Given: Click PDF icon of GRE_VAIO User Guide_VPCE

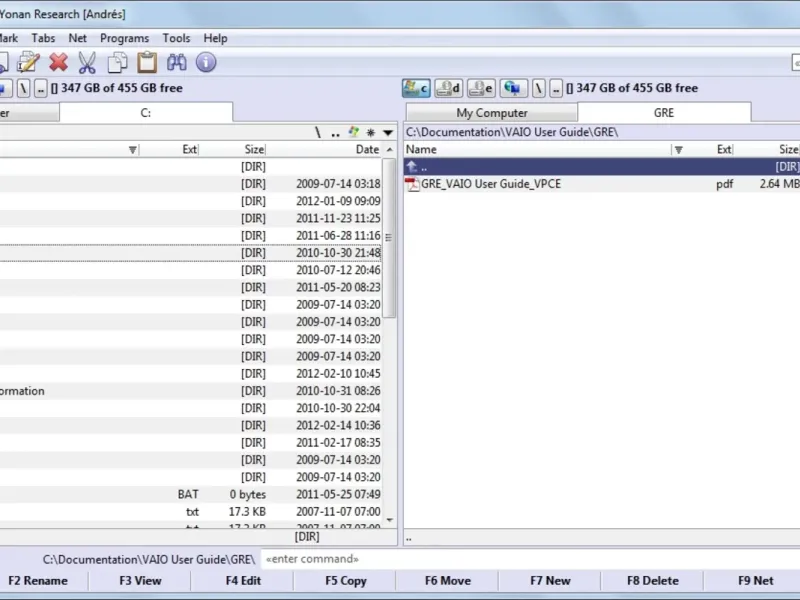Looking at the screenshot, I should pos(412,184).
